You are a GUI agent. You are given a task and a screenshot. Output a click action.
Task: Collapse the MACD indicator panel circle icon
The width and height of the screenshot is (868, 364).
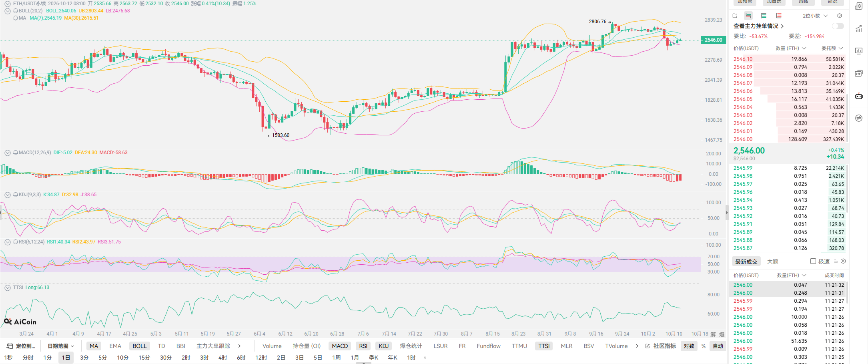point(7,153)
